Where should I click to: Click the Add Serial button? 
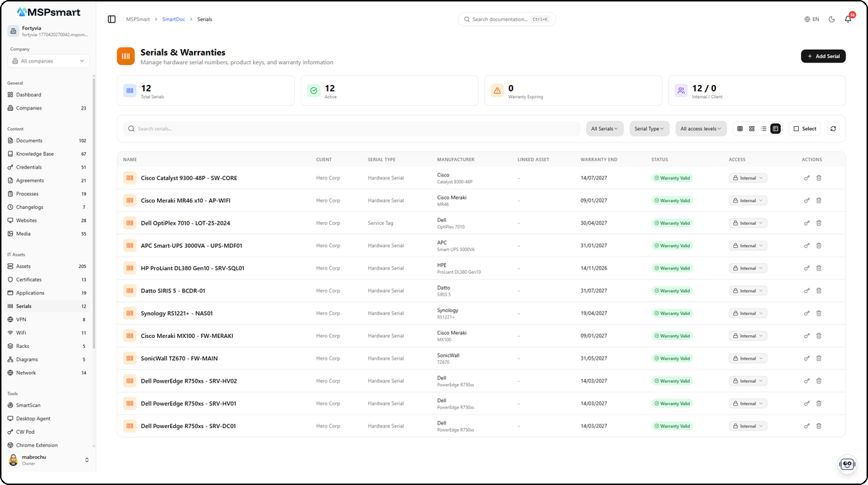pyautogui.click(x=823, y=56)
